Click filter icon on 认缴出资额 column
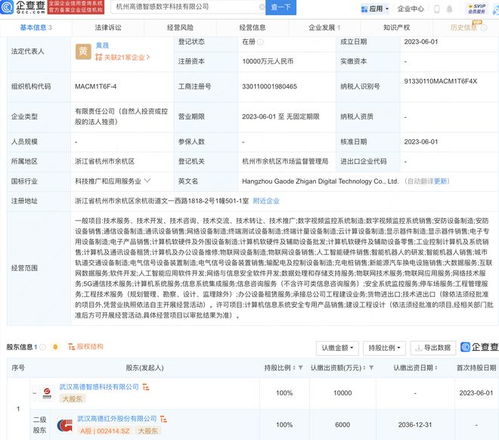Image resolution: width=499 pixels, height=440 pixels. tap(371, 368)
